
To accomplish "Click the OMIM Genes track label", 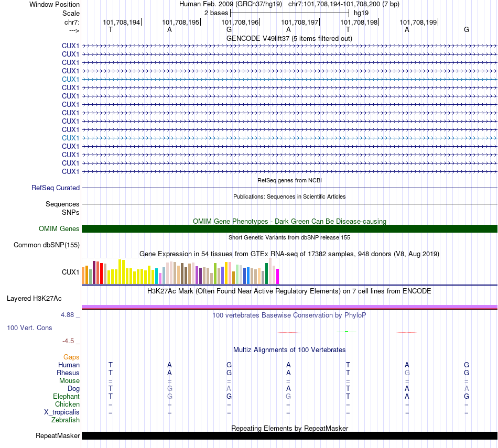I will coord(59,228).
